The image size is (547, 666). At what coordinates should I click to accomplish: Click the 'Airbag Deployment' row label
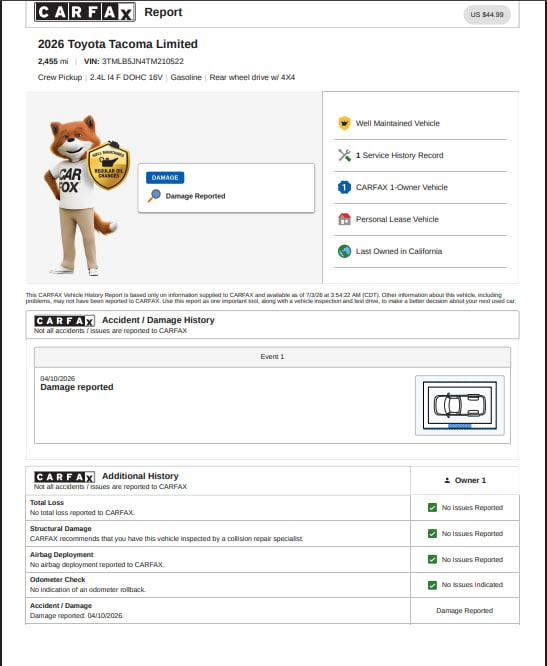[62, 554]
